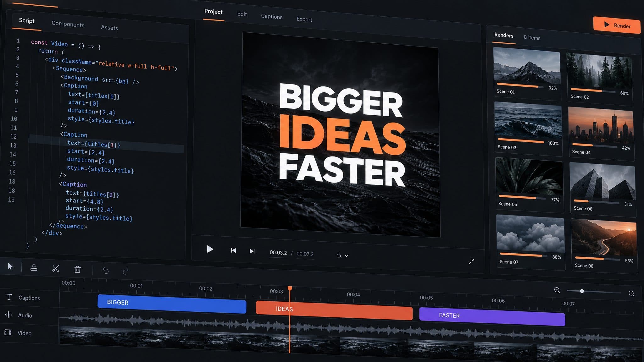The height and width of the screenshot is (362, 644).
Task: Open the Assets tab
Action: pos(109,28)
